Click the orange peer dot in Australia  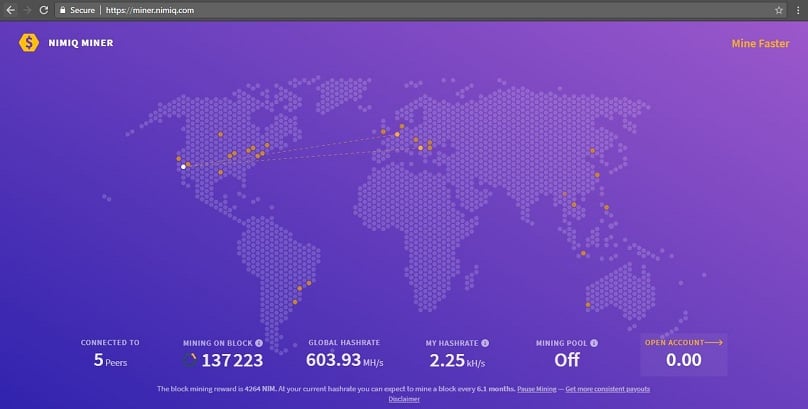coord(588,305)
